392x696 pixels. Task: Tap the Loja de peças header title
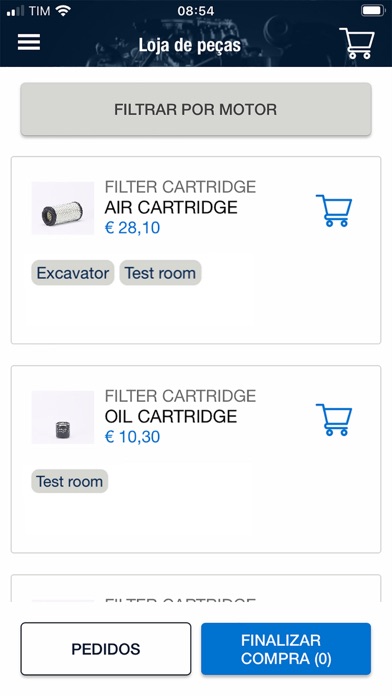point(190,45)
